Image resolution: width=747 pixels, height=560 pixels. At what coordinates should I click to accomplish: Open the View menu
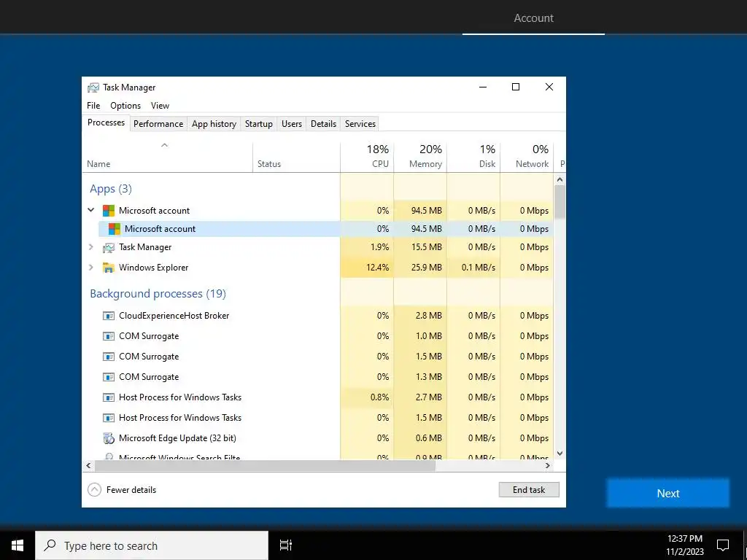coord(160,106)
